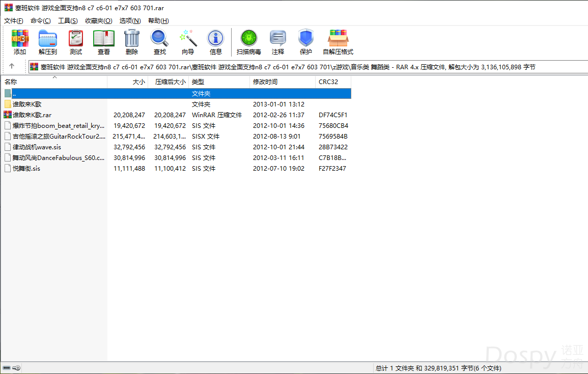
Task: Select the 悦舞街.sis file
Action: pyautogui.click(x=26, y=169)
